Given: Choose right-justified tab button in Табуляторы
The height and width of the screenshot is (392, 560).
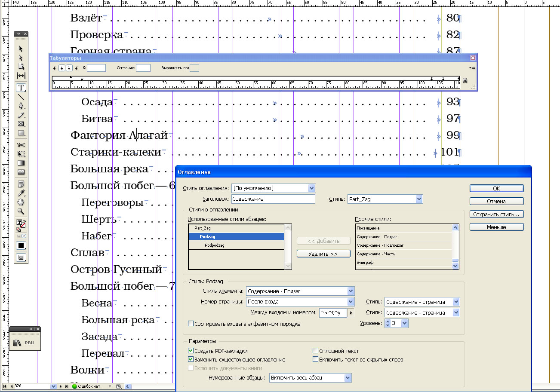Looking at the screenshot, I should [x=69, y=68].
